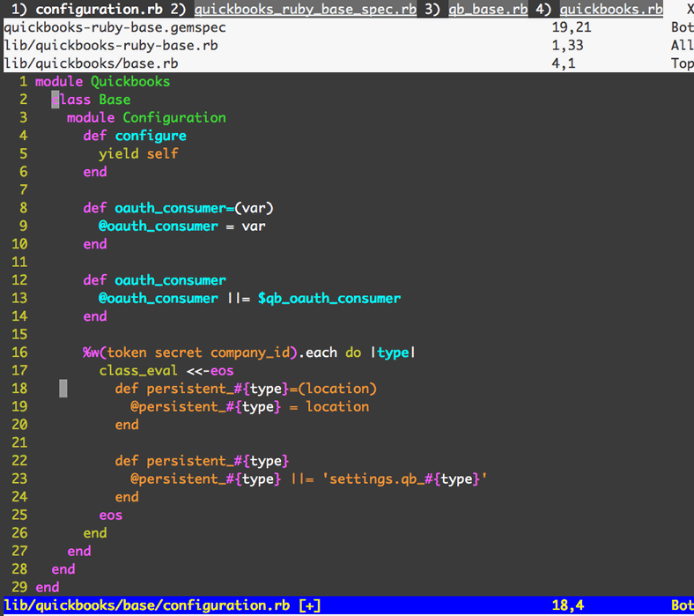Click the 19,21 cursor position value

[x=572, y=27]
